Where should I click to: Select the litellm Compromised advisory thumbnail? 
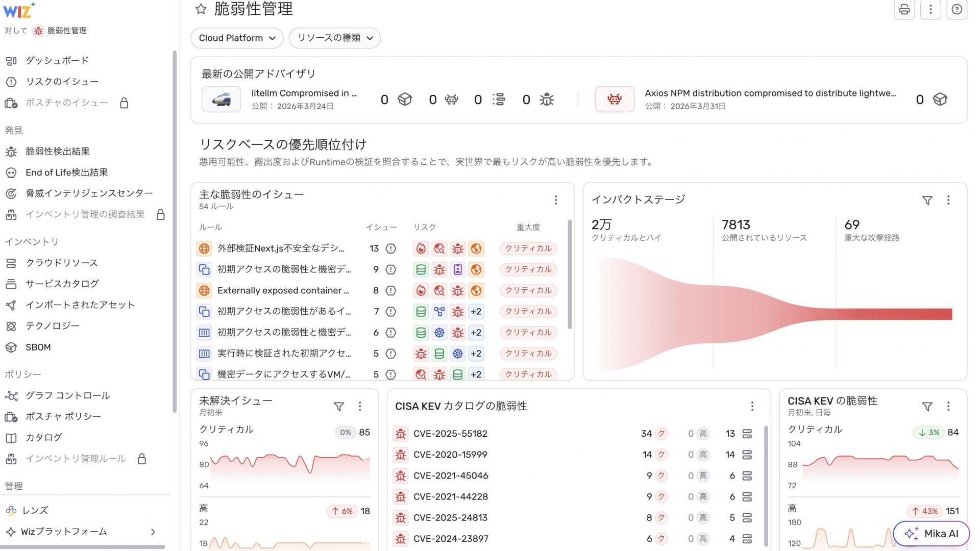[x=221, y=99]
